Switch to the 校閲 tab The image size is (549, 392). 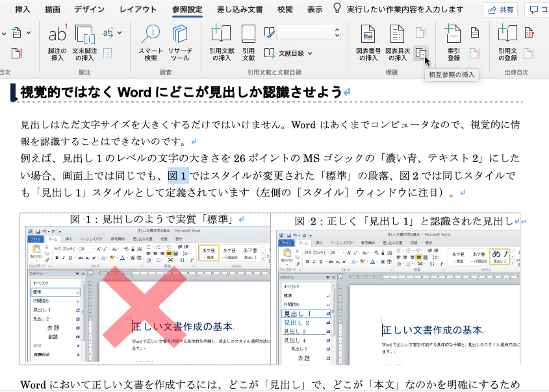(285, 10)
